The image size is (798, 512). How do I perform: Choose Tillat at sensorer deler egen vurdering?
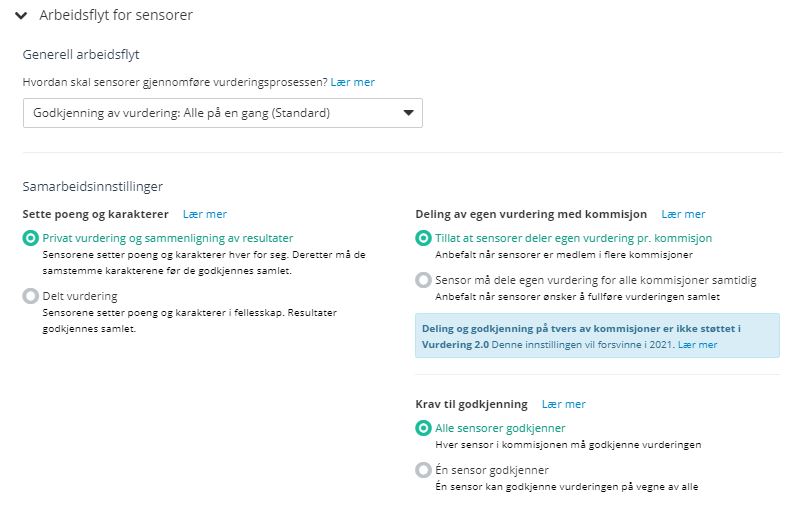tap(423, 238)
